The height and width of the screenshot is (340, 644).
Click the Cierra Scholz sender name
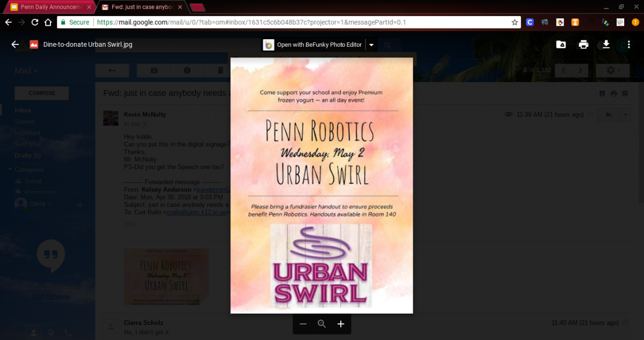[144, 323]
